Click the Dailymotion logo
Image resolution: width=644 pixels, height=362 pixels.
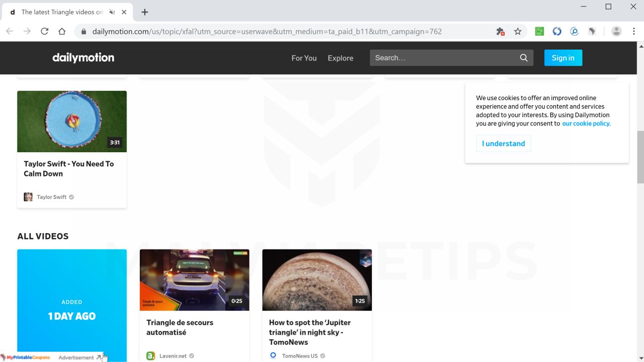pyautogui.click(x=83, y=58)
